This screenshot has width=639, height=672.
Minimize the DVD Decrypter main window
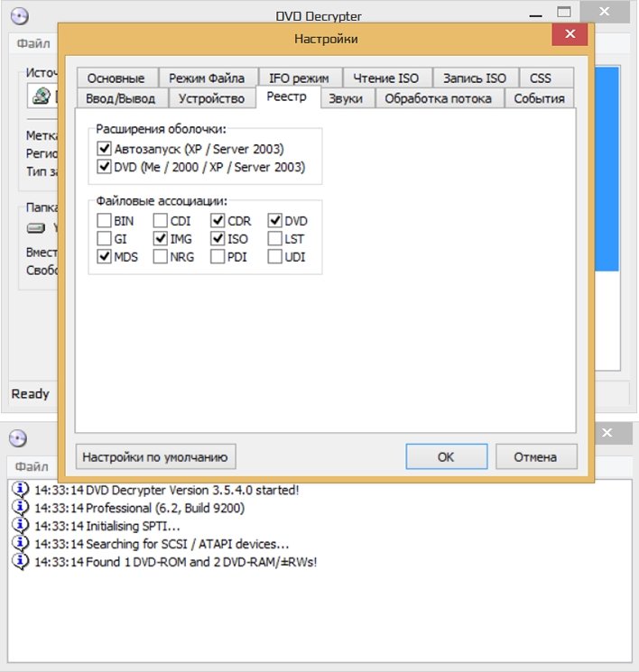(x=535, y=14)
